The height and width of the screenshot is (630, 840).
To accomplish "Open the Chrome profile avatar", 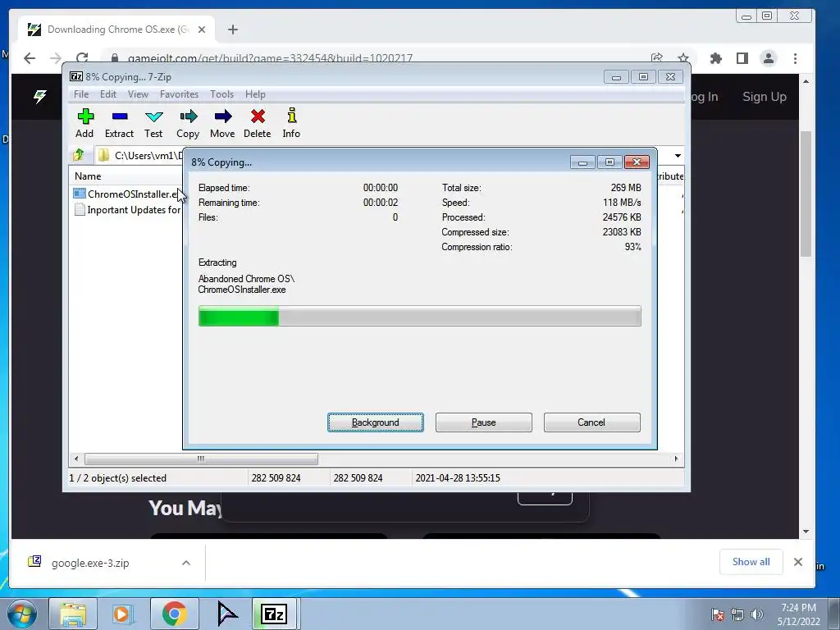I will pyautogui.click(x=768, y=58).
